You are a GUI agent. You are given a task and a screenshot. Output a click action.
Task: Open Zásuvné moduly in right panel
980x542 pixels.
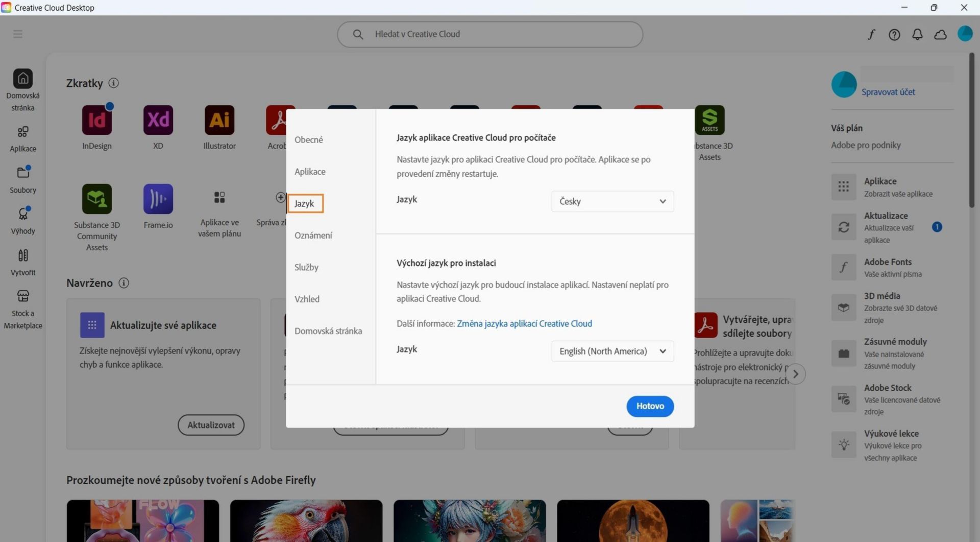[x=892, y=353]
